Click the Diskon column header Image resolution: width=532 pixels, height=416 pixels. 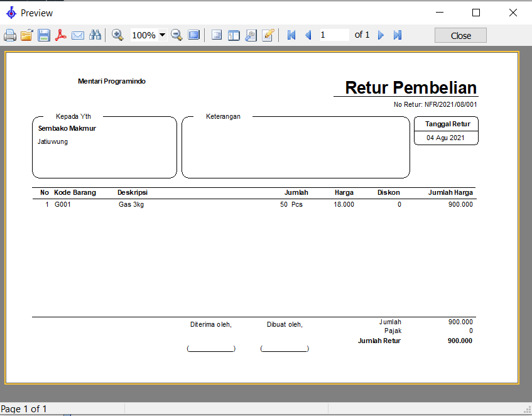389,192
